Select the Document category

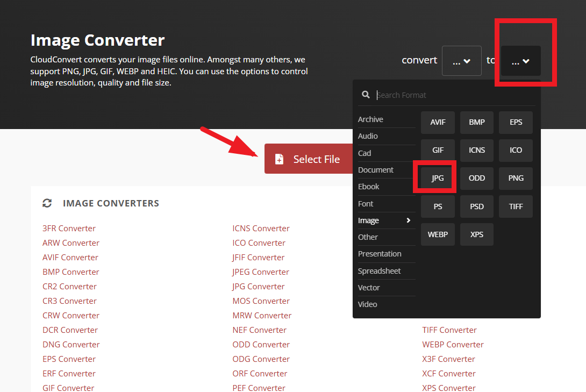386,170
